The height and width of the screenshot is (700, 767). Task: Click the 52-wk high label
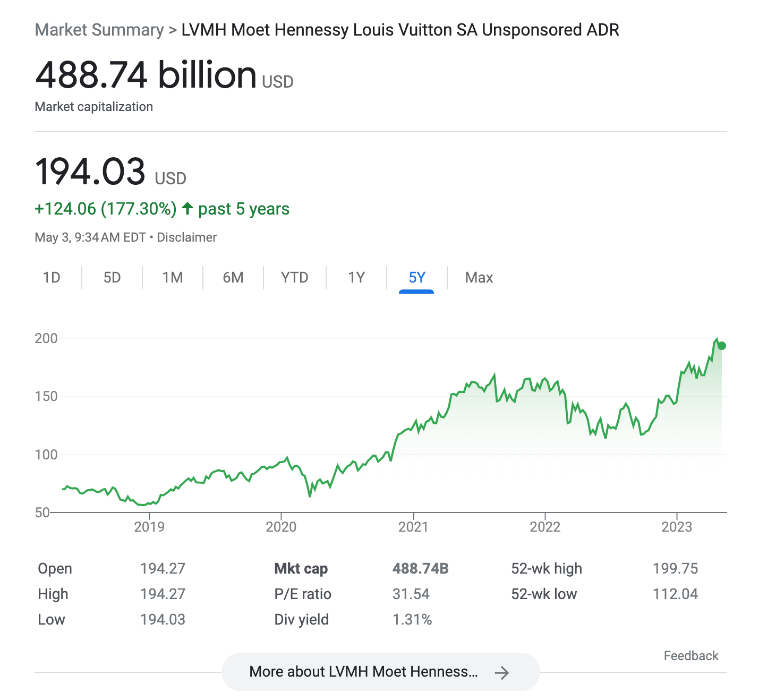[x=547, y=569]
